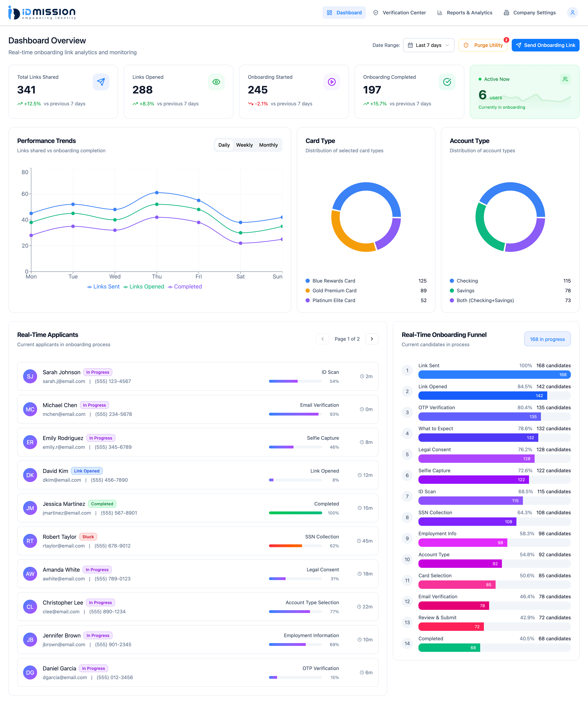588x704 pixels.
Task: Open the Last 7 days date range dropdown
Action: pos(428,45)
